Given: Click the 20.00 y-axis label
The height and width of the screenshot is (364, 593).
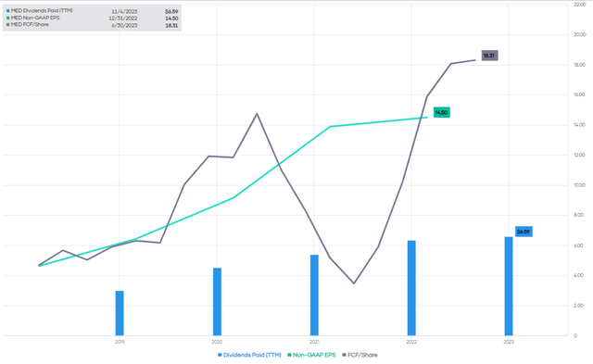Looking at the screenshot, I should pyautogui.click(x=579, y=35).
